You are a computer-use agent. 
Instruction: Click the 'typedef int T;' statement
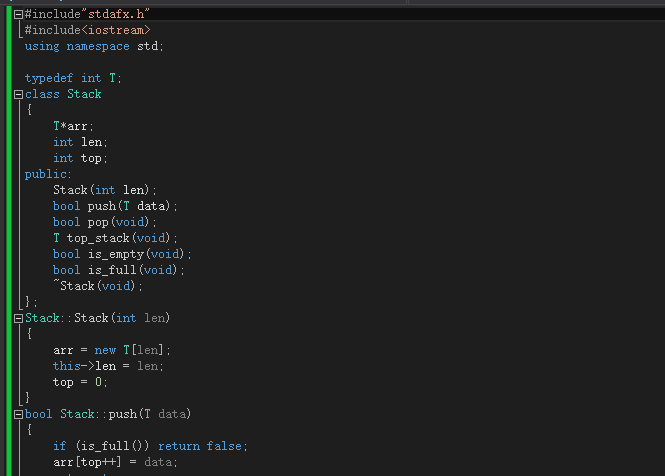point(73,78)
